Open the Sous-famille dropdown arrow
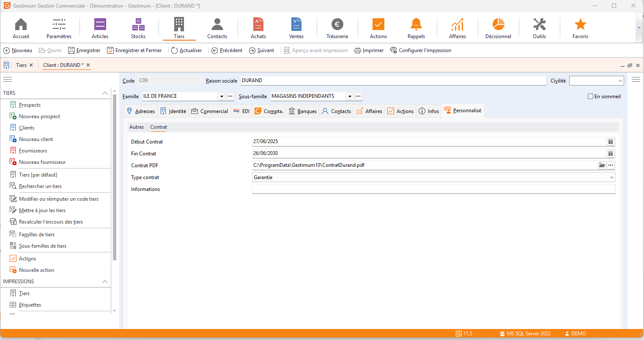This screenshot has height=340, width=644. 350,96
